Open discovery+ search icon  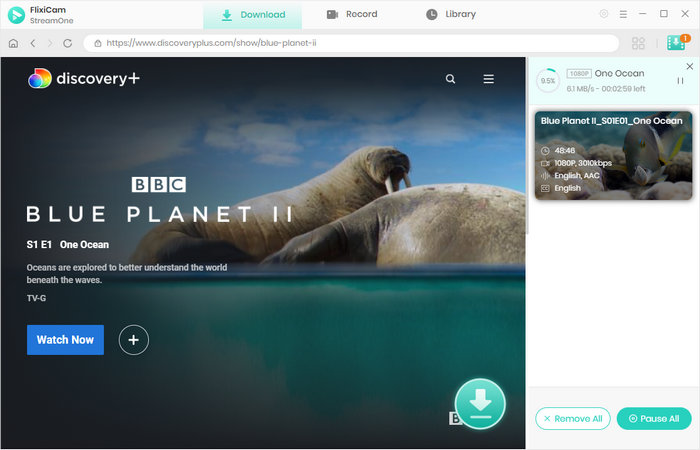[x=450, y=79]
